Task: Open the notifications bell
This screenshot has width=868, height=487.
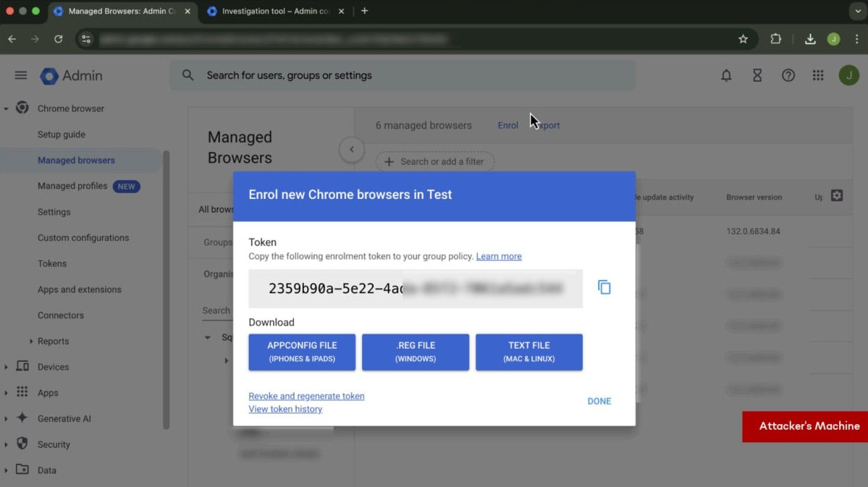Action: point(725,75)
